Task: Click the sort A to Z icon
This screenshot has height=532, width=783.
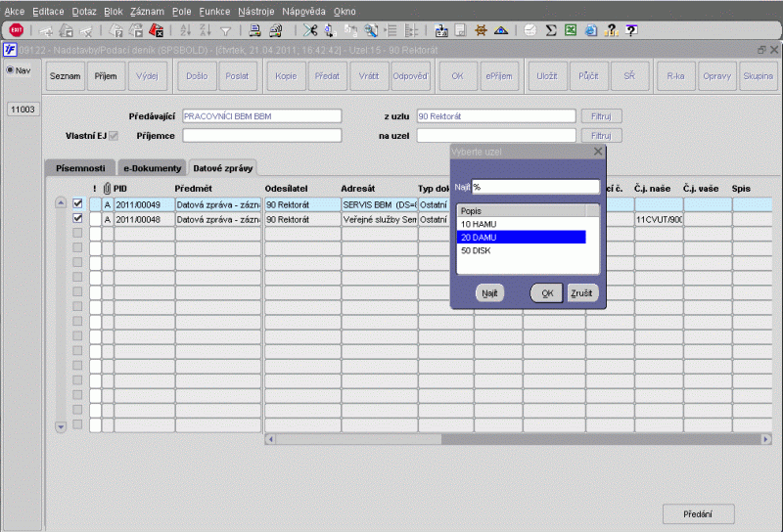Action: pos(186,31)
